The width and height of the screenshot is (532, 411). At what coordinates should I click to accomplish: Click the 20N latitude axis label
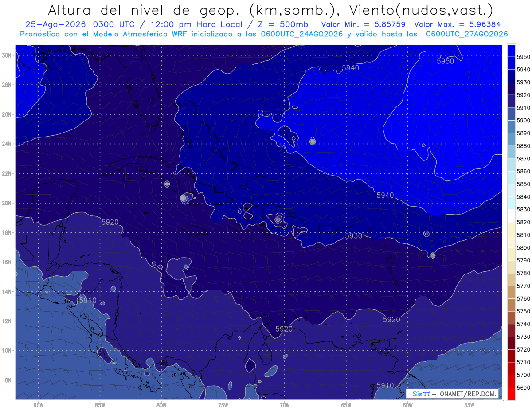click(7, 203)
